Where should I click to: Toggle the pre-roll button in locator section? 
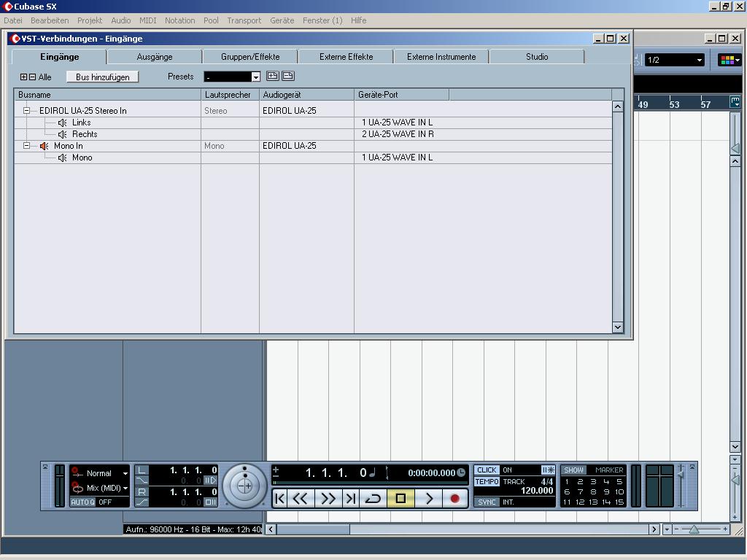click(x=210, y=481)
